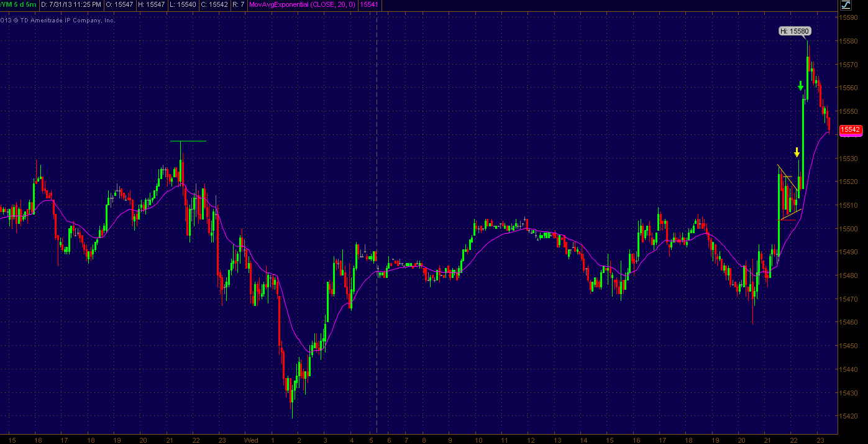Click the MovAvgExponential (CLOSE, 20, 0) study label
Image resolution: width=868 pixels, height=444 pixels.
pyautogui.click(x=302, y=4)
